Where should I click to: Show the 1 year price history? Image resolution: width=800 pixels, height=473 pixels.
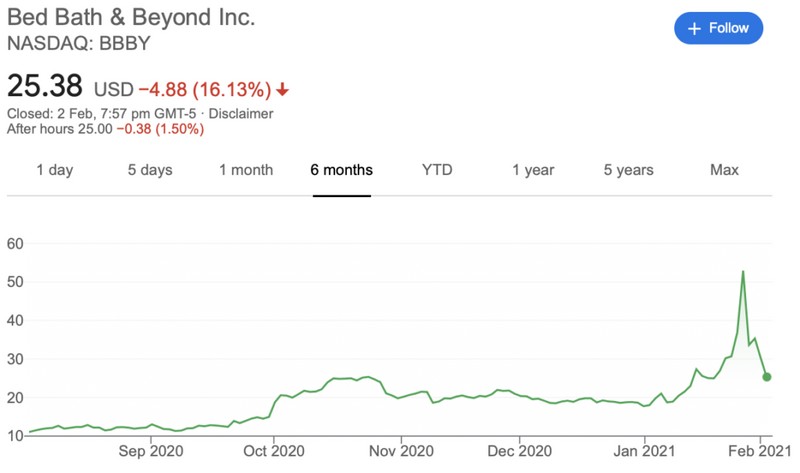[533, 170]
